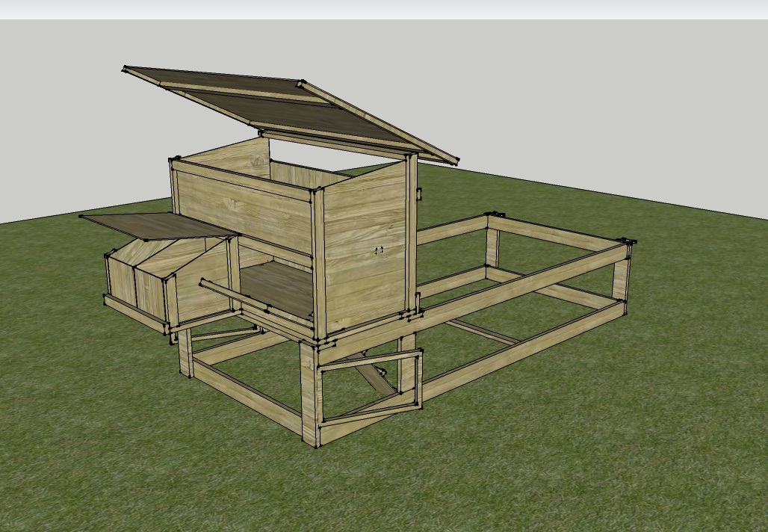Select the interior floor of the coop

[276, 289]
